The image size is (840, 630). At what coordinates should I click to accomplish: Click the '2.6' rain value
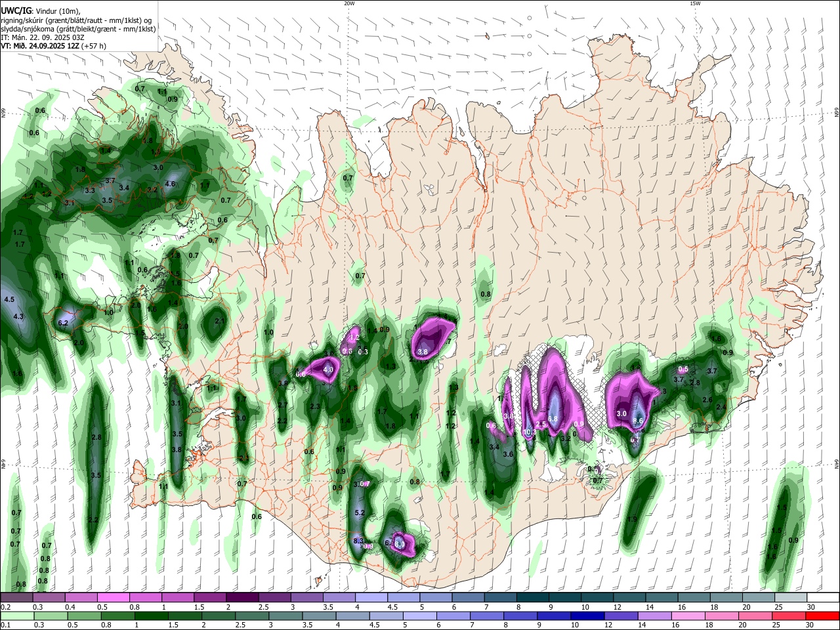(x=707, y=400)
